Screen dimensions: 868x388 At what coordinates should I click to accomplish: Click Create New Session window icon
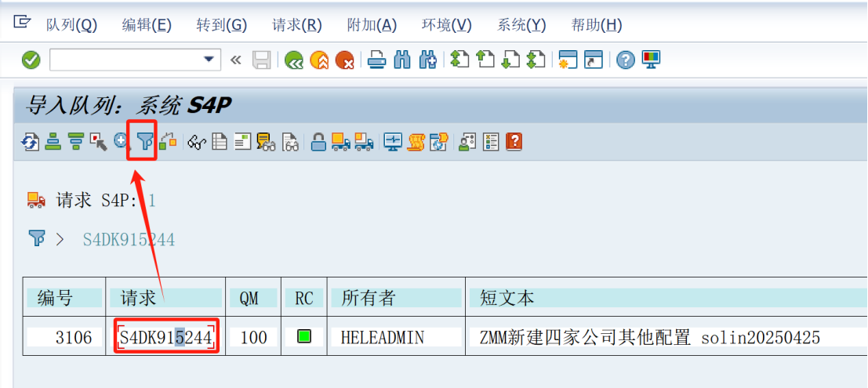point(568,60)
